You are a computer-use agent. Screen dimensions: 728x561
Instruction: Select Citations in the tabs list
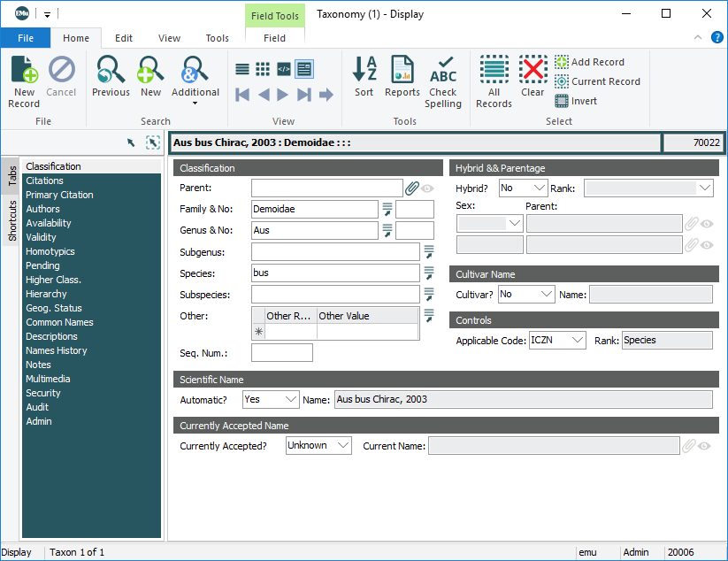[44, 181]
